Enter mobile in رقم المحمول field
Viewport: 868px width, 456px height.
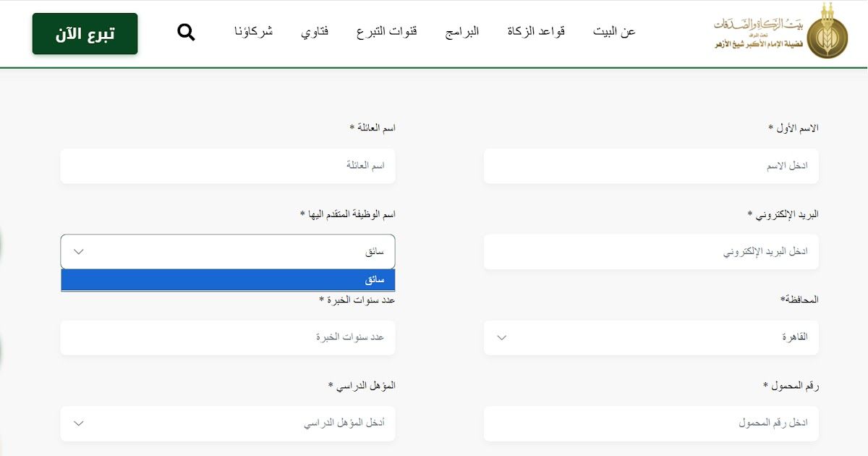coord(651,423)
